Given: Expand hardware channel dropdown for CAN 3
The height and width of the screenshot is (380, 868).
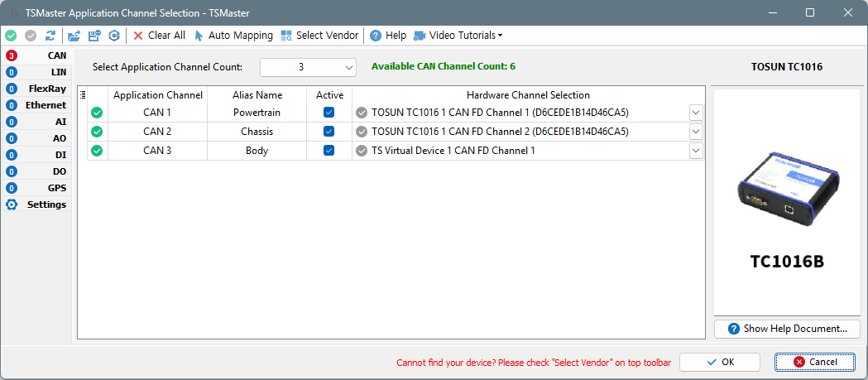Looking at the screenshot, I should pos(696,151).
